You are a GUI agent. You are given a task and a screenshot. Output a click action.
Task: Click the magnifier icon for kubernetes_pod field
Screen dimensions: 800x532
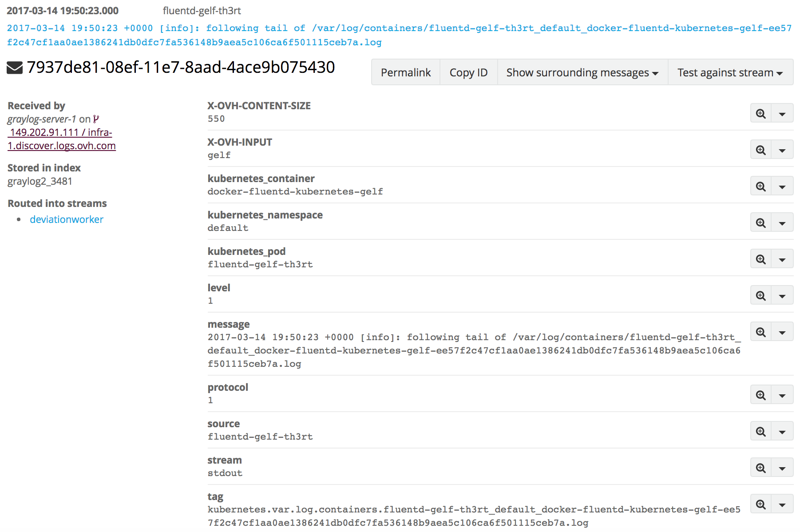[760, 259]
